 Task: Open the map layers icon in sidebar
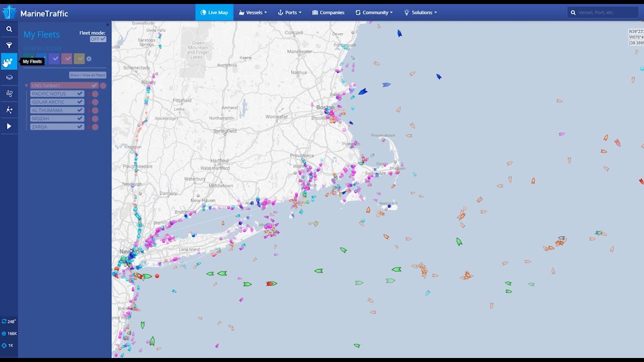pos(9,77)
